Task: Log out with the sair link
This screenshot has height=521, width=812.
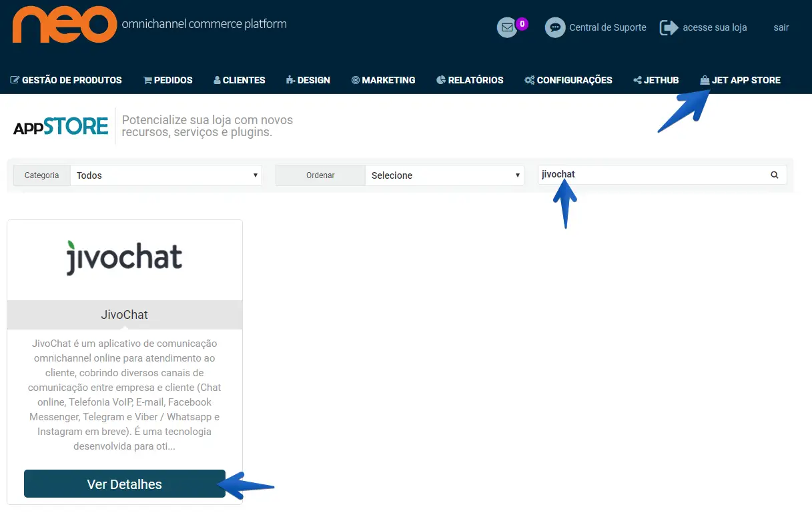Action: pos(781,27)
